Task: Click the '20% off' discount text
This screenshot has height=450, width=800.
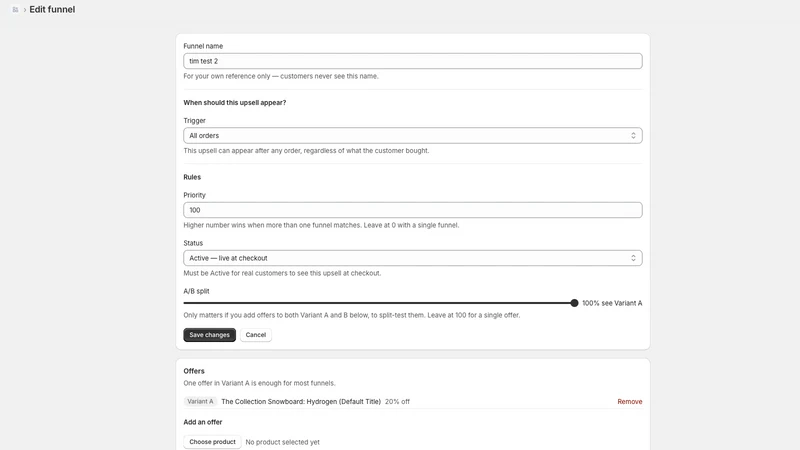Action: 397,402
